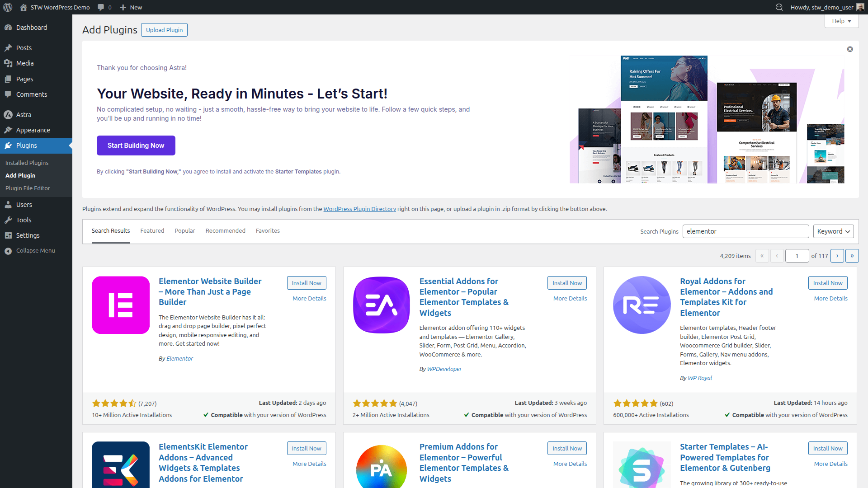Open the Howdy, stw_demo_user account menu
Image resolution: width=868 pixels, height=488 pixels.
(827, 7)
